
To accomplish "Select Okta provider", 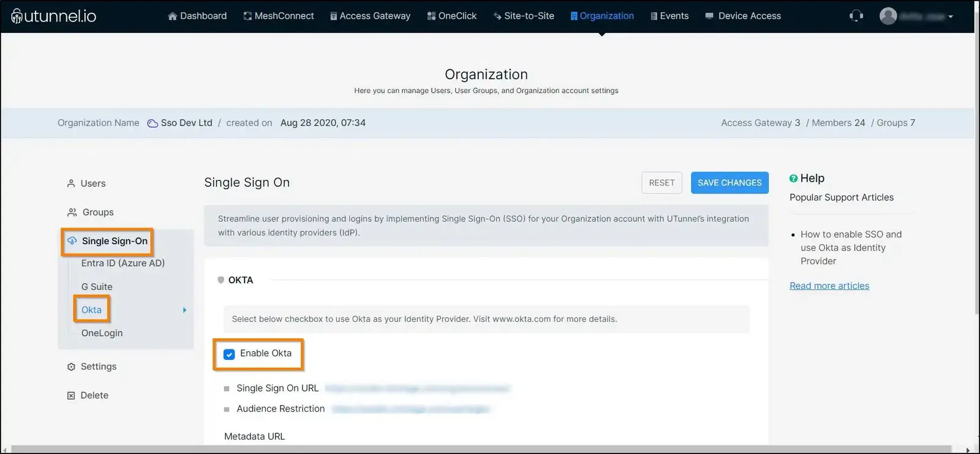I will coord(91,310).
